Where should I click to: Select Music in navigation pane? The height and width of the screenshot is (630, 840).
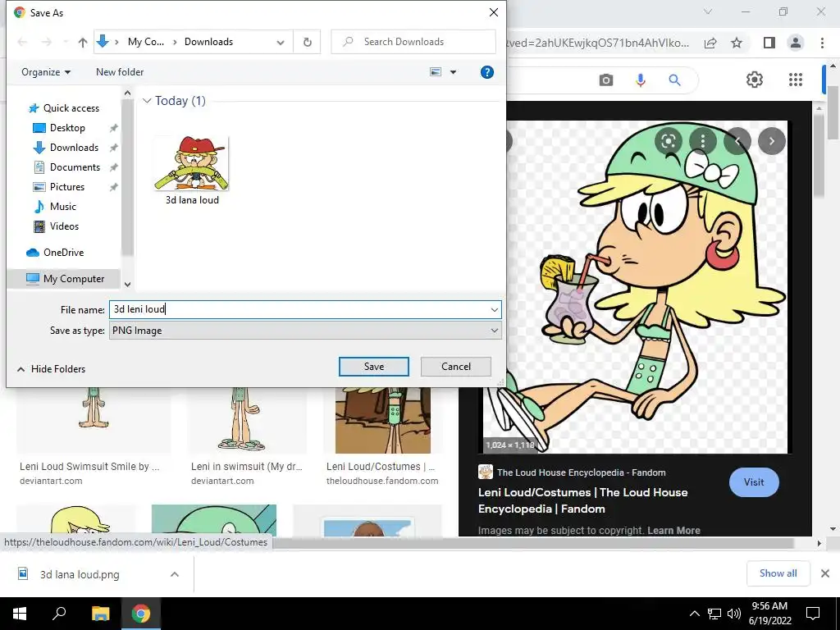[x=63, y=207]
